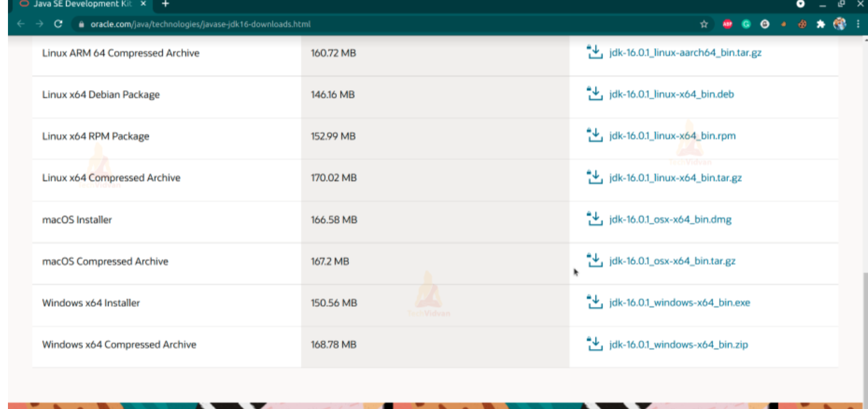Select the Java SE Development Kit tab
Image resolution: width=868 pixels, height=409 pixels.
83,5
